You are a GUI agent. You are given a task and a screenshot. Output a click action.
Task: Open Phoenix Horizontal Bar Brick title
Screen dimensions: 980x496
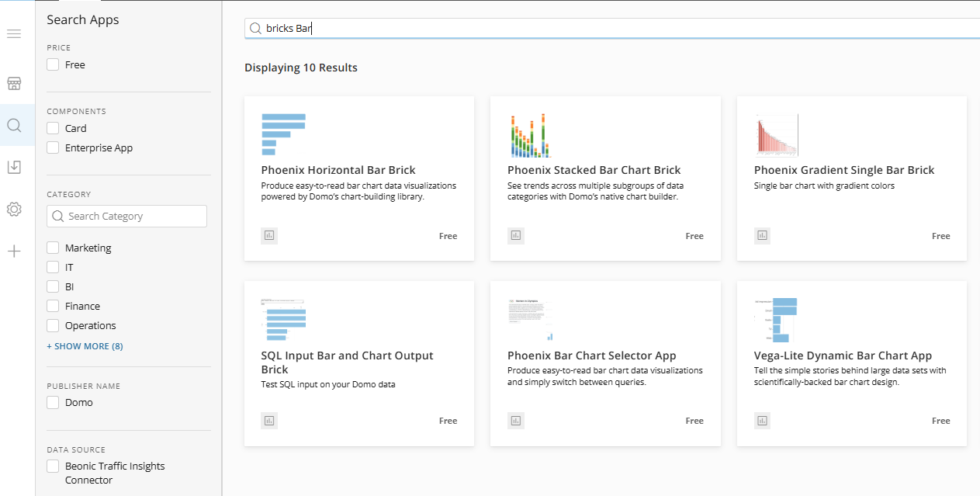pos(338,170)
